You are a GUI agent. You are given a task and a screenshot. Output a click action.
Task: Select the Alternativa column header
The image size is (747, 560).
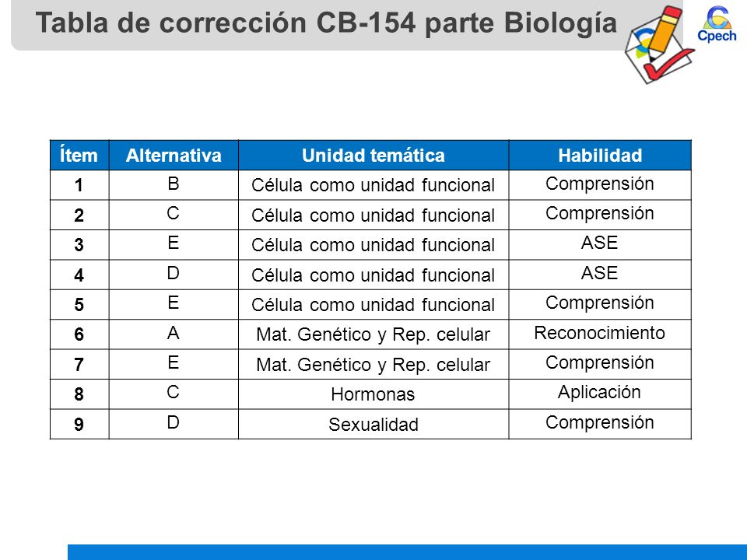[x=174, y=156]
